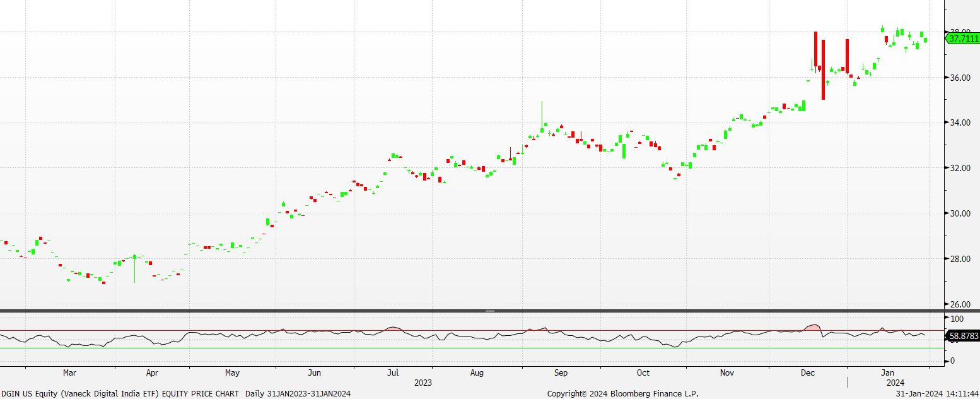The width and height of the screenshot is (980, 399).
Task: Select the Jun label on the time axis
Action: (314, 373)
